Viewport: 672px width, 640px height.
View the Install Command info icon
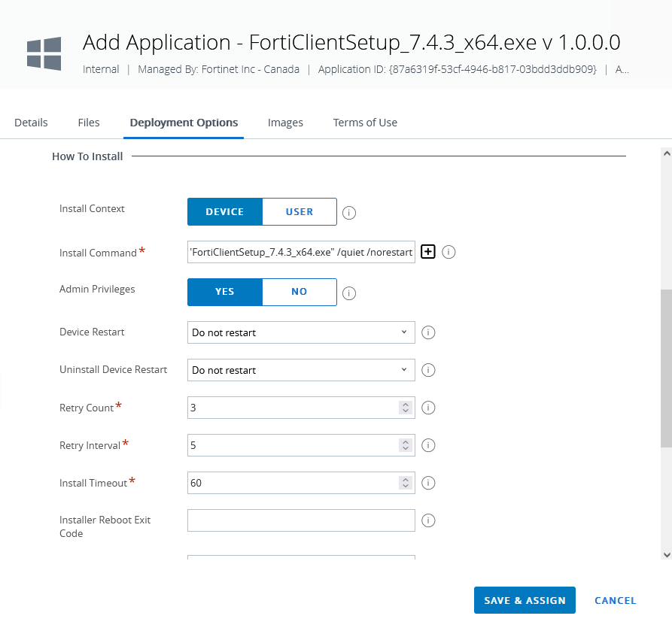pos(449,252)
